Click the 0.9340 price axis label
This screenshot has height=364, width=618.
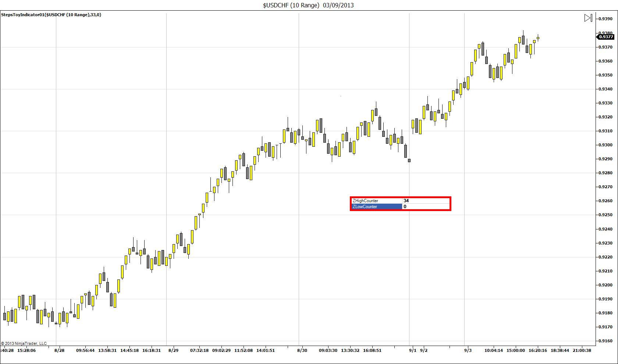[605, 89]
